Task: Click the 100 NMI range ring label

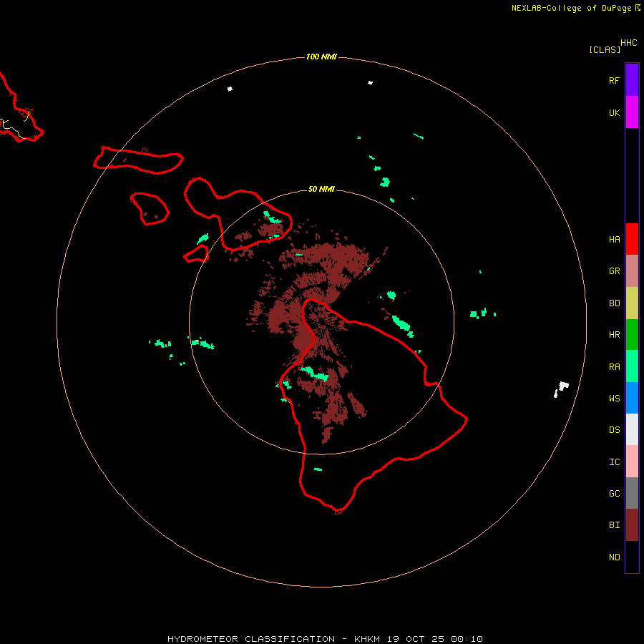Action: [x=321, y=57]
